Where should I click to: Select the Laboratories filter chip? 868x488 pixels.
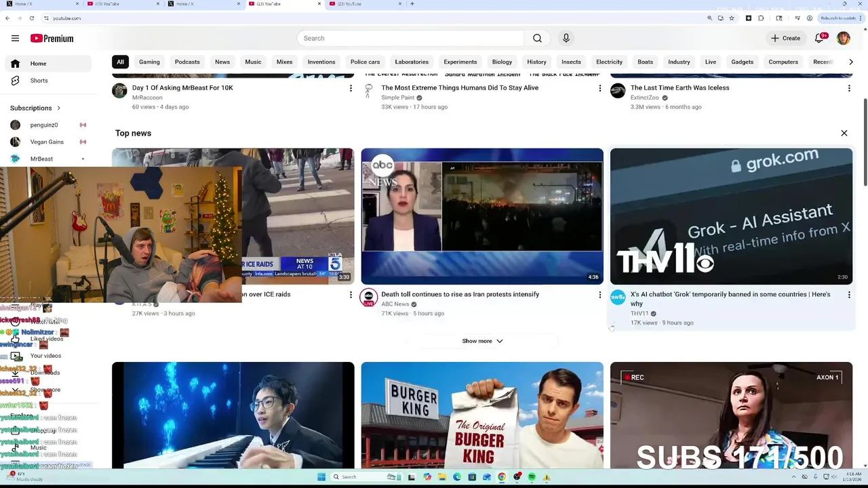point(412,62)
